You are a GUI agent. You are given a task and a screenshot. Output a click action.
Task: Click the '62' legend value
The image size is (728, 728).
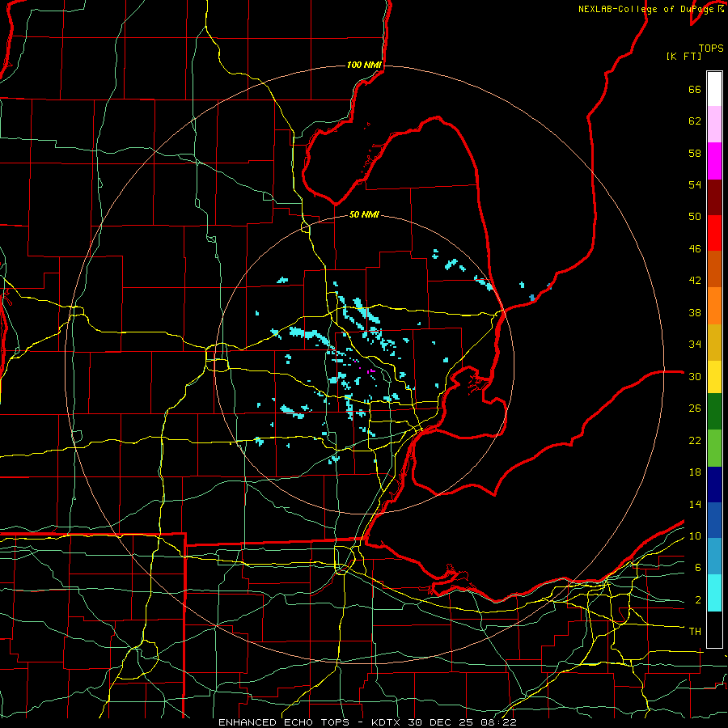695,121
